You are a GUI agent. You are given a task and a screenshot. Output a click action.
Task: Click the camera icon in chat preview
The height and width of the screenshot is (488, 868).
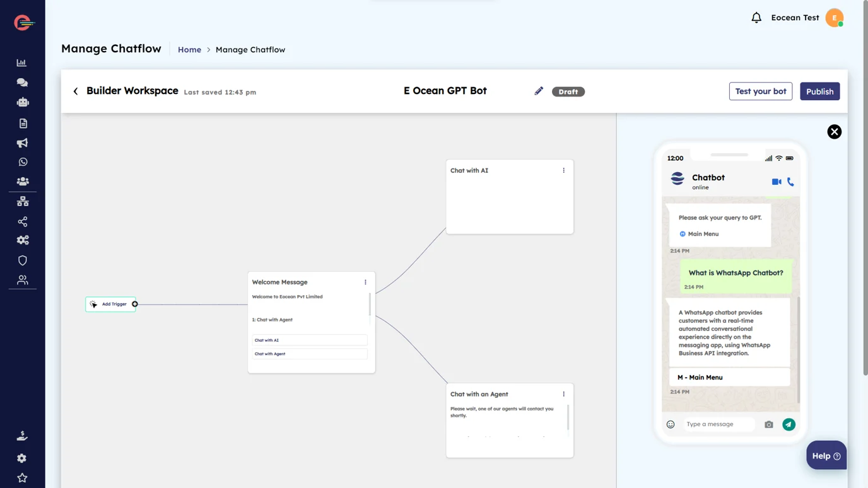pyautogui.click(x=768, y=424)
